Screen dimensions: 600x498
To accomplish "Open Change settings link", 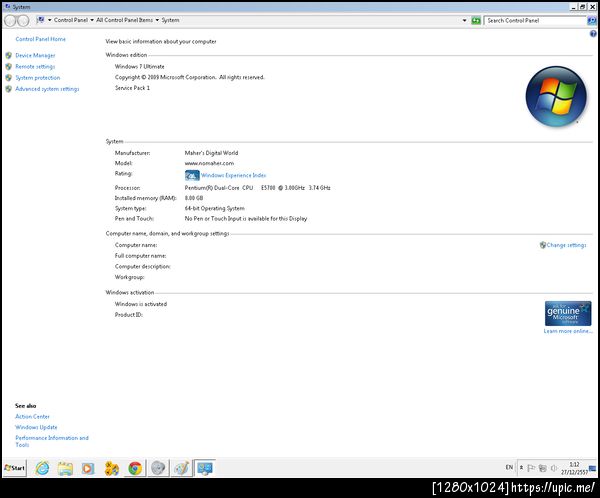I will pyautogui.click(x=567, y=245).
